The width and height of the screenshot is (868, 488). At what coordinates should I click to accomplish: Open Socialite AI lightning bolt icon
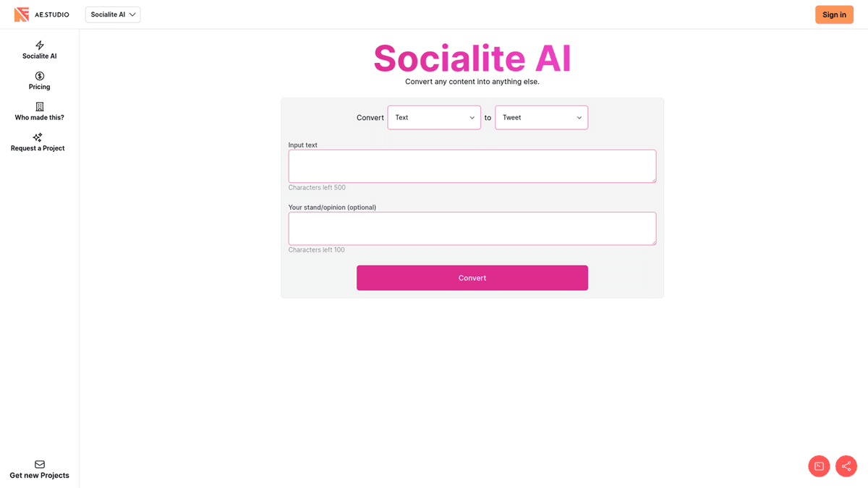tap(40, 46)
